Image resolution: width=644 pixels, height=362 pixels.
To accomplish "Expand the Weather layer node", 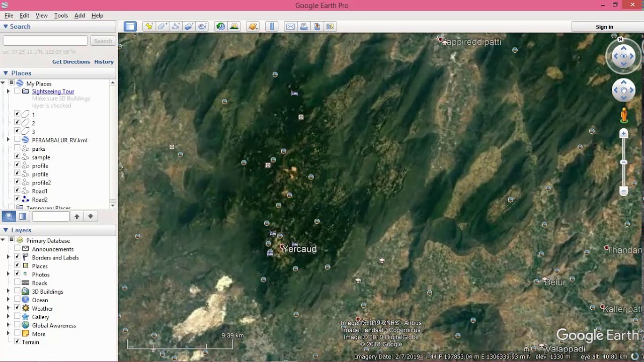I will (8, 308).
